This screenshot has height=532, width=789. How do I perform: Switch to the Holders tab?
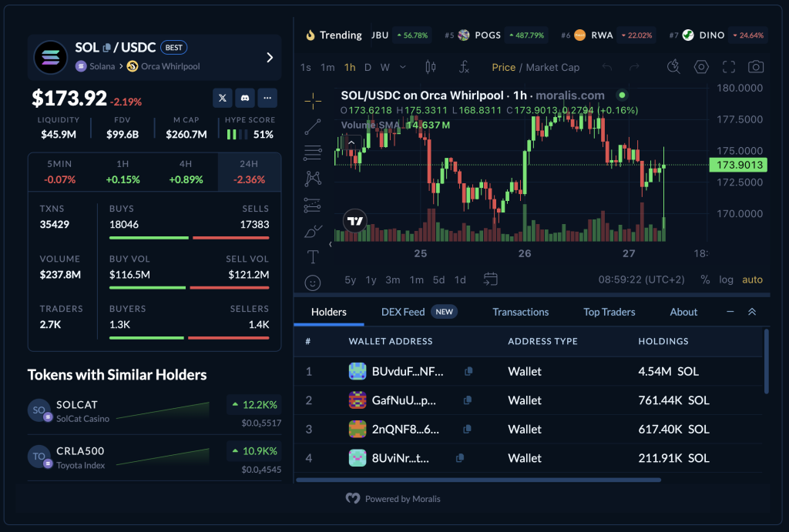328,312
